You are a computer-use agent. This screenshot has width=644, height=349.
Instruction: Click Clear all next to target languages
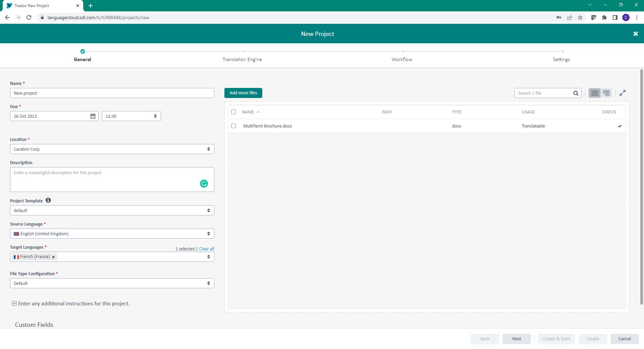pos(206,249)
